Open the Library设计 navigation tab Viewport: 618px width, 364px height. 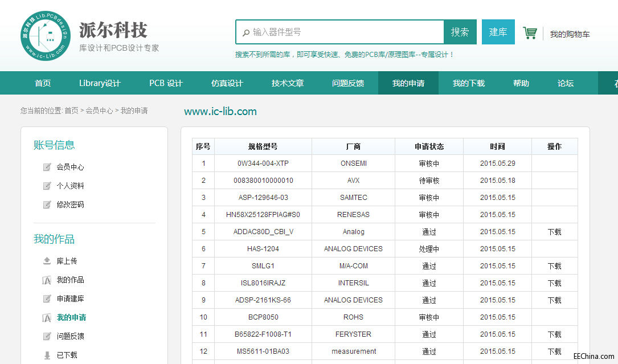[100, 83]
